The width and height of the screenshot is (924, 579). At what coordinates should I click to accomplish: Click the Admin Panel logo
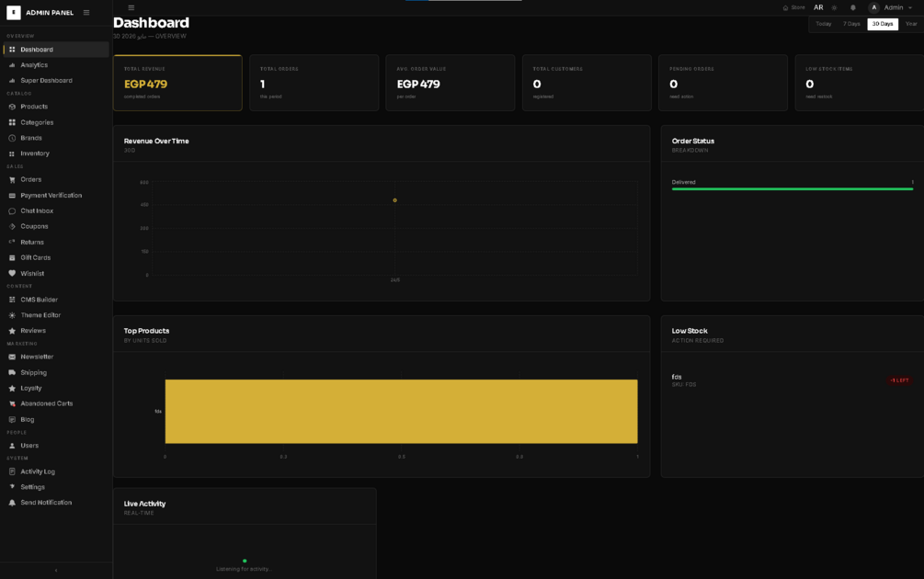coord(14,12)
